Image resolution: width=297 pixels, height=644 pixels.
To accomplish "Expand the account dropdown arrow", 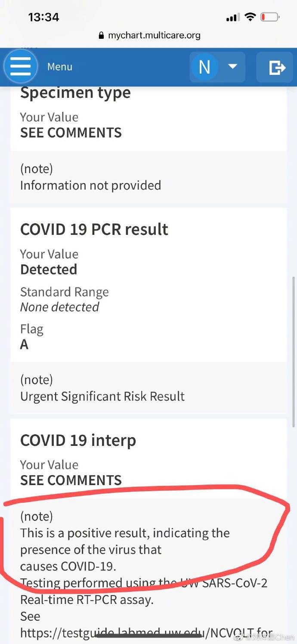I will click(x=232, y=67).
